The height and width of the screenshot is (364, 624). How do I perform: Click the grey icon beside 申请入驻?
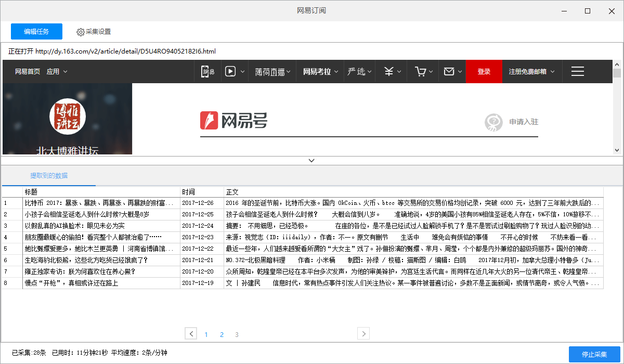(493, 122)
